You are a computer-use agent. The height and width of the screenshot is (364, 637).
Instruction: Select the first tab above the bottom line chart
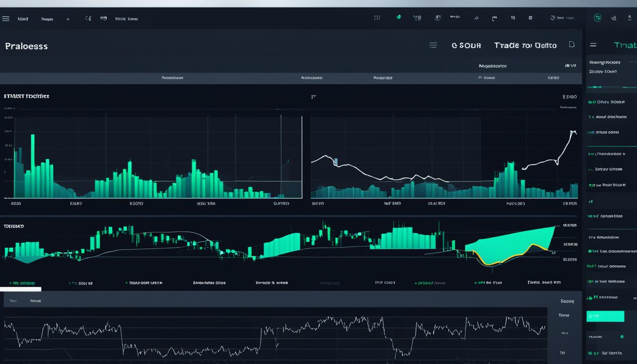tap(13, 301)
